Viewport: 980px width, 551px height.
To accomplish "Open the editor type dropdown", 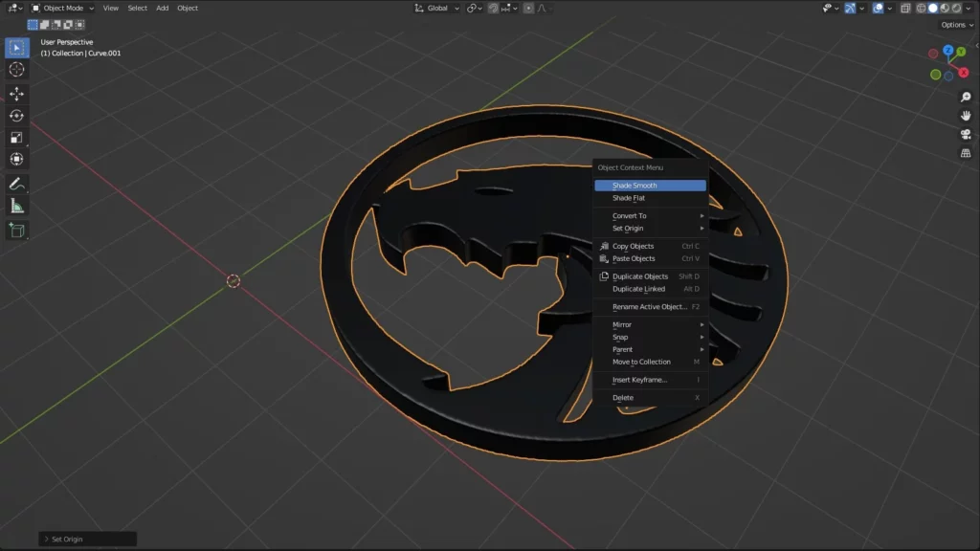I will click(x=15, y=8).
